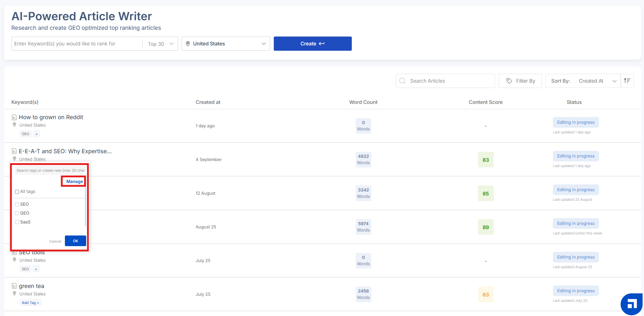
Task: Confirm tags with the OK button
Action: click(x=76, y=241)
